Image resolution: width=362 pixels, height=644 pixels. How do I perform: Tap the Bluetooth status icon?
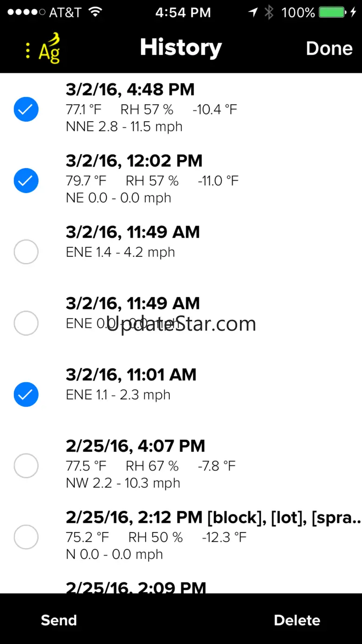coord(269,13)
